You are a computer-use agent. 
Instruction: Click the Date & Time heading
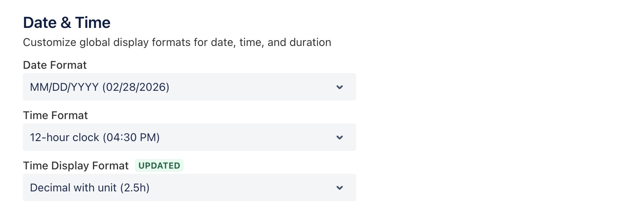[x=67, y=23]
